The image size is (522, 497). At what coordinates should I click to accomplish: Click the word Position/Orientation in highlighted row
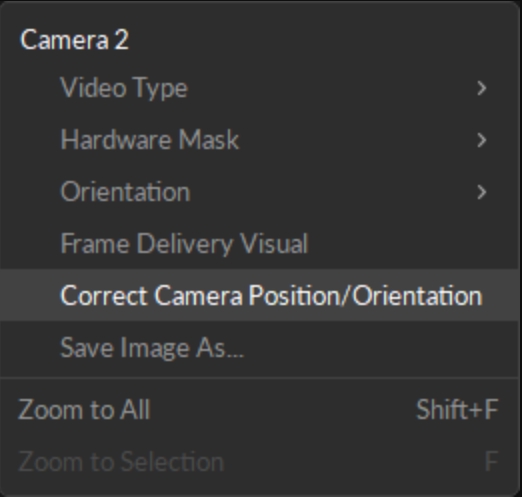[366, 295]
